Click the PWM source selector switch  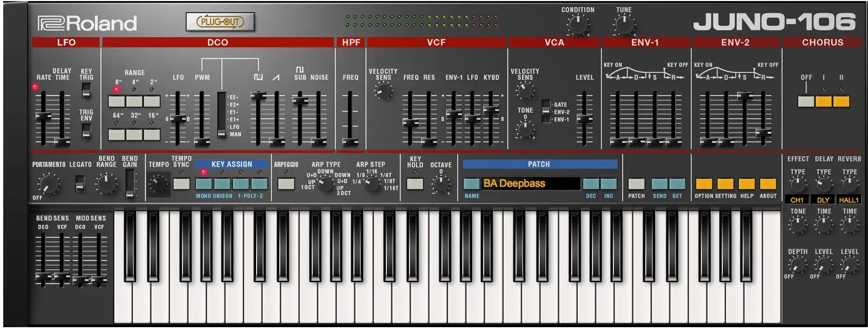(x=222, y=116)
